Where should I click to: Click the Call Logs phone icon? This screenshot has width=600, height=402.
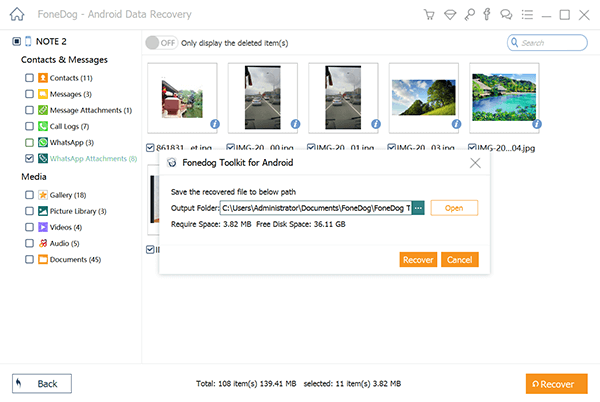click(x=43, y=126)
